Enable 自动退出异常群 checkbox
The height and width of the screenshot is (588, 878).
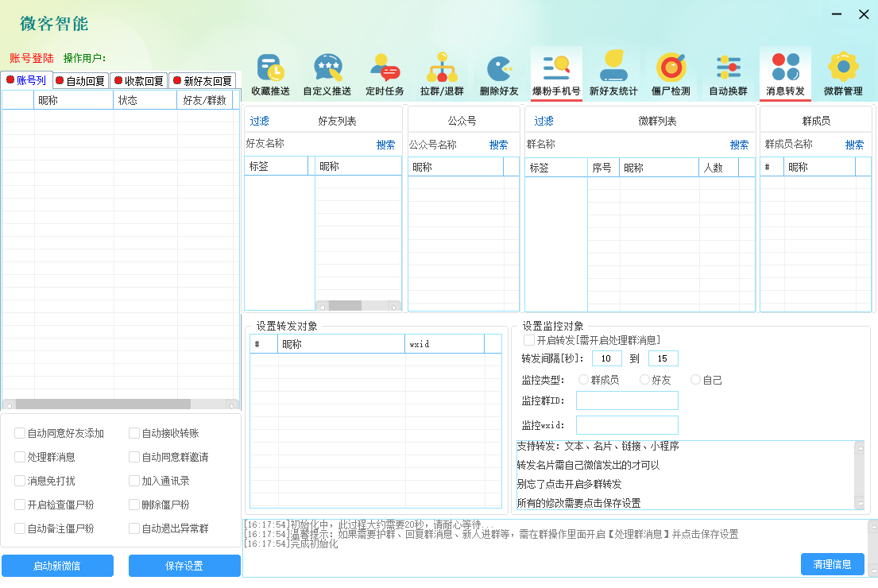(x=133, y=528)
